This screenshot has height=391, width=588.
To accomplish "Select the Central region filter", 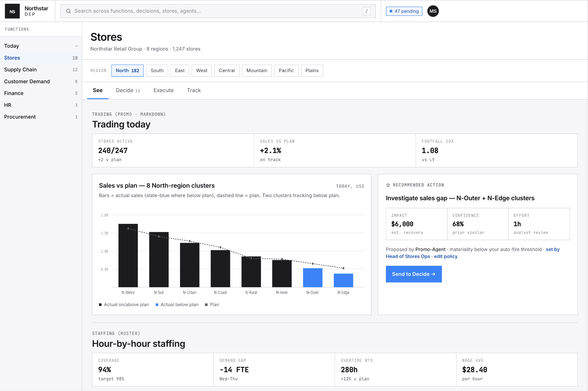I will click(227, 71).
